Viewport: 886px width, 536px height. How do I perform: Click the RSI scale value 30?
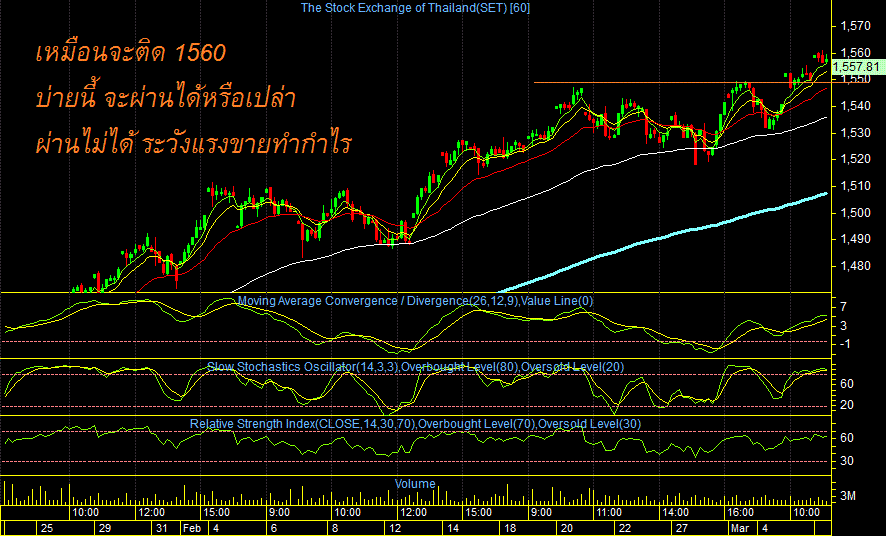pos(847,461)
